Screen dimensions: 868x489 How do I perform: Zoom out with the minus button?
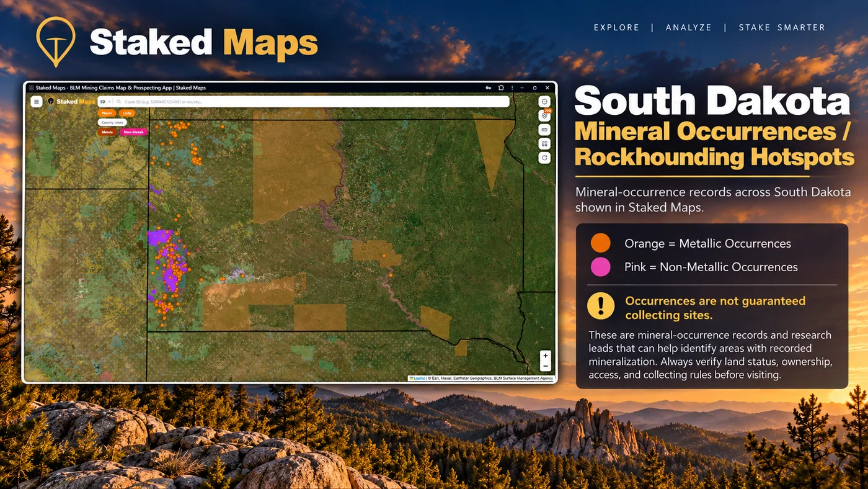click(545, 367)
